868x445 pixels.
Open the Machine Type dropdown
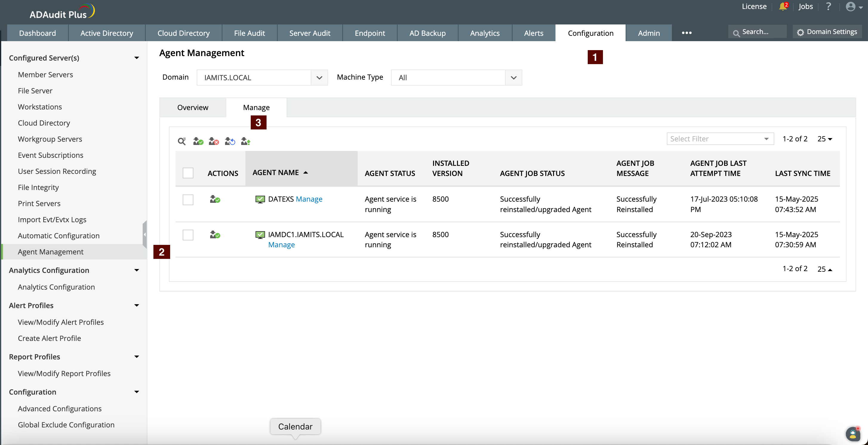coord(456,78)
